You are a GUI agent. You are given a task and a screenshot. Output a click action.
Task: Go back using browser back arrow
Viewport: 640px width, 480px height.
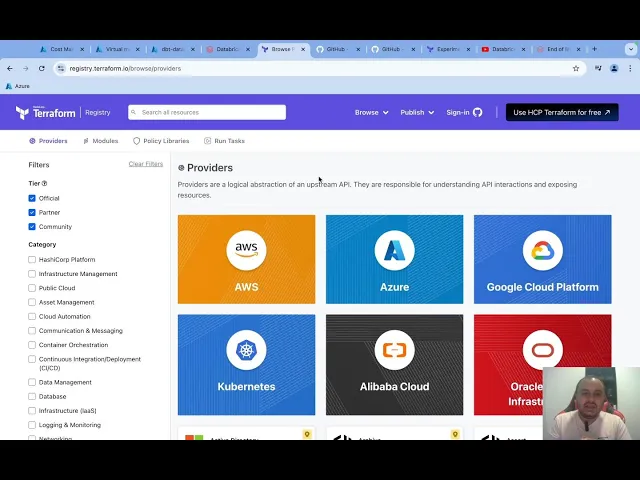pyautogui.click(x=10, y=69)
